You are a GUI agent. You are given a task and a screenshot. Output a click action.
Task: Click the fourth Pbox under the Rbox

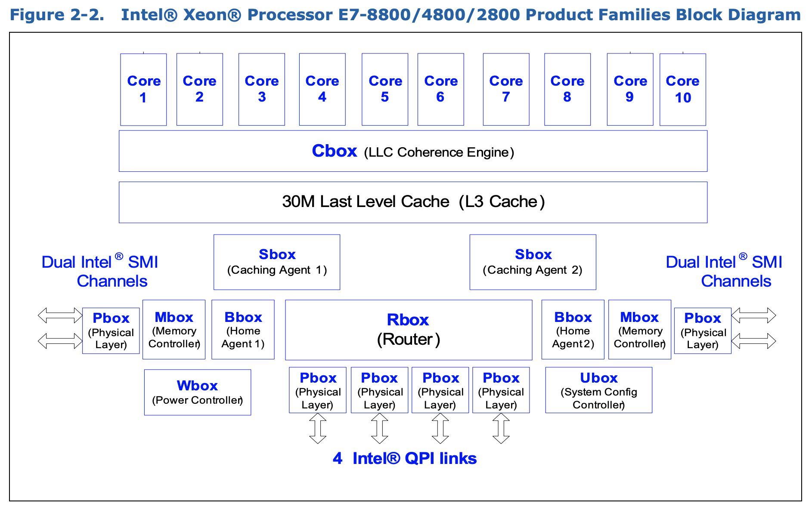[x=501, y=390]
